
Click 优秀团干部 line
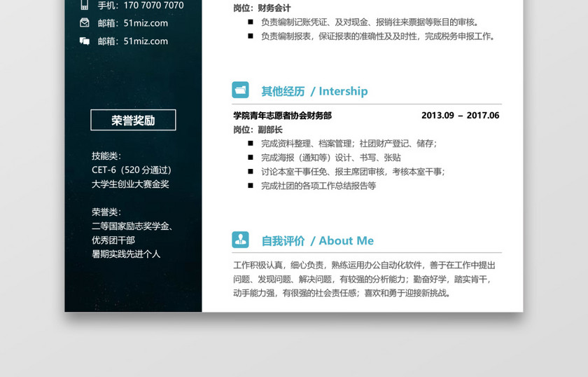[x=113, y=240]
